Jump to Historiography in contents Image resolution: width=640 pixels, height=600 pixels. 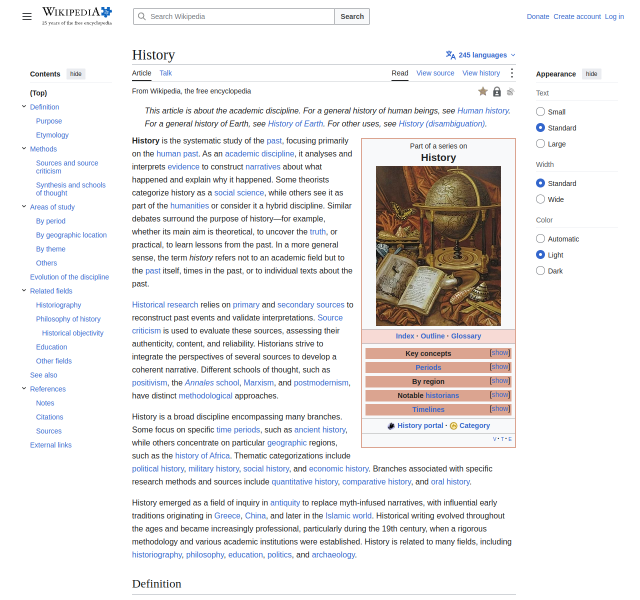pos(58,305)
